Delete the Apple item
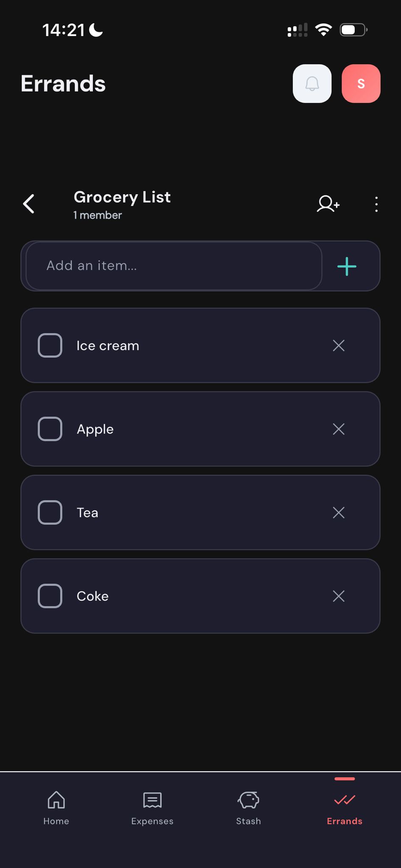The image size is (401, 868). [339, 429]
